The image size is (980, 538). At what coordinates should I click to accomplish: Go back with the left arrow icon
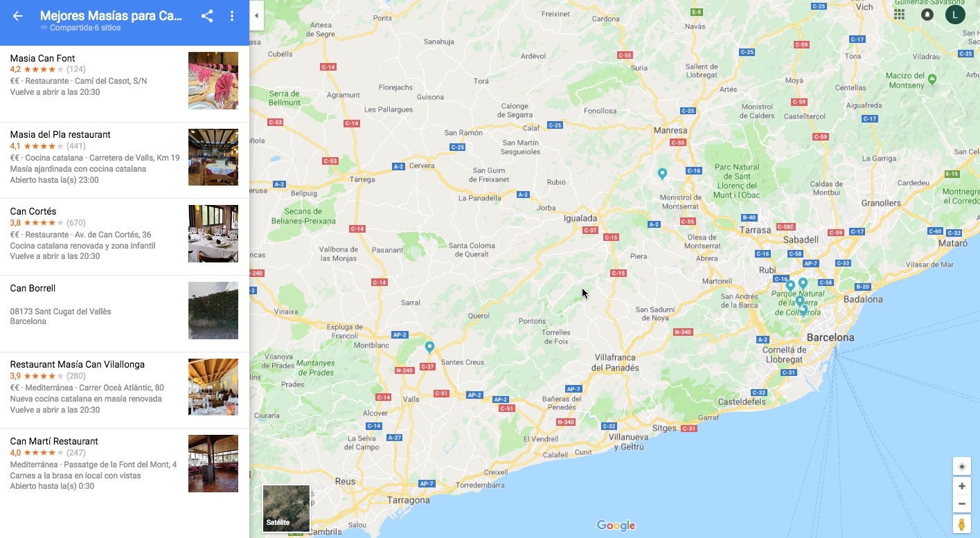click(x=18, y=16)
